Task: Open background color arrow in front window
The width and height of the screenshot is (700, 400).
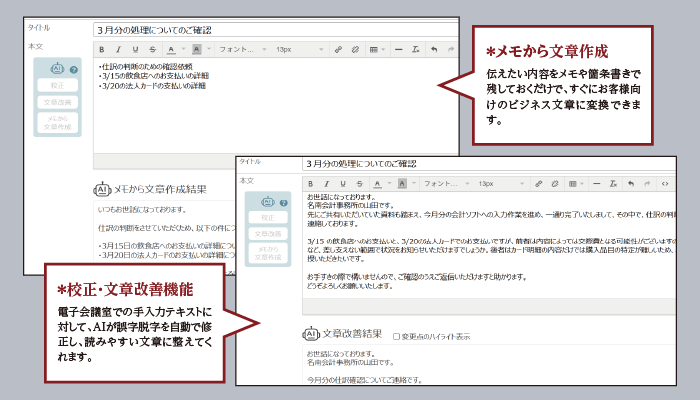Action: pos(414,183)
